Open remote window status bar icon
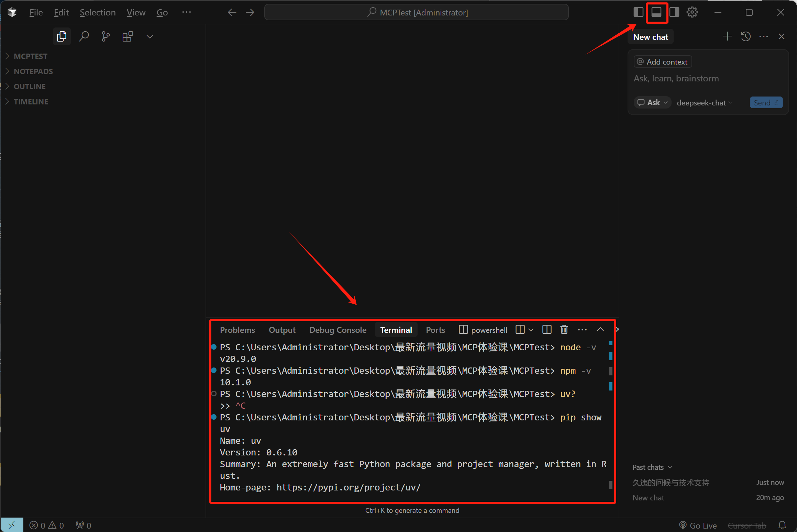The image size is (797, 532). pyautogui.click(x=12, y=525)
